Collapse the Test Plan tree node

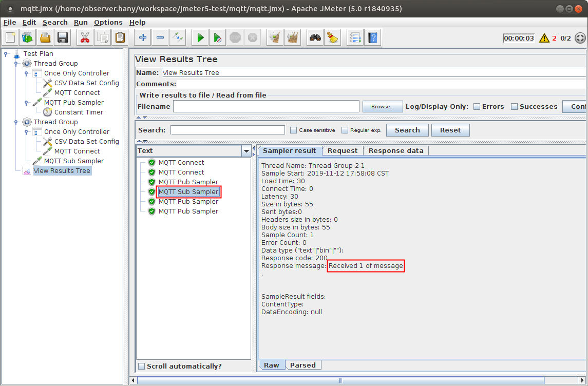(x=6, y=54)
